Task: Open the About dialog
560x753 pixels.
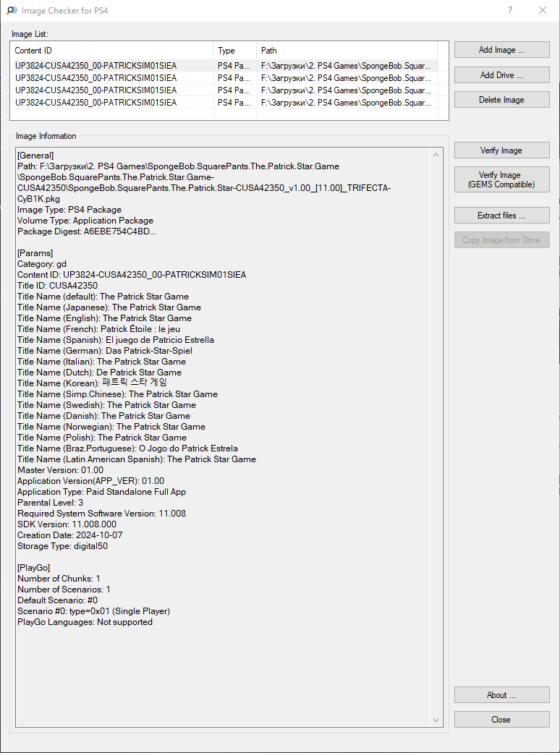Action: point(502,695)
